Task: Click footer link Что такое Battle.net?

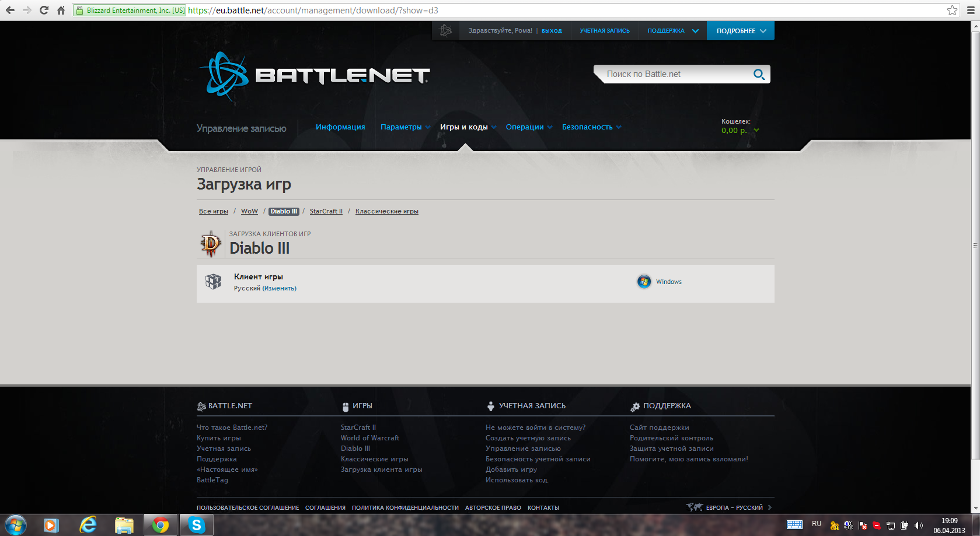Action: pos(232,428)
